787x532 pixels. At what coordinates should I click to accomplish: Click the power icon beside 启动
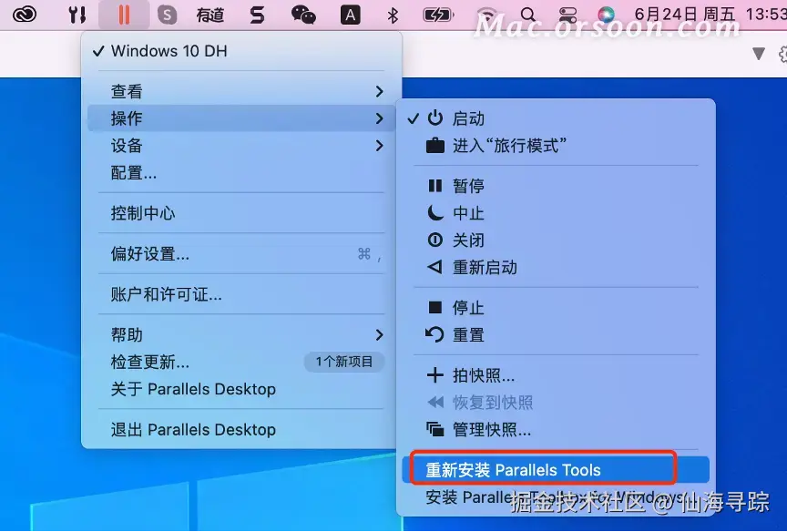pyautogui.click(x=435, y=118)
